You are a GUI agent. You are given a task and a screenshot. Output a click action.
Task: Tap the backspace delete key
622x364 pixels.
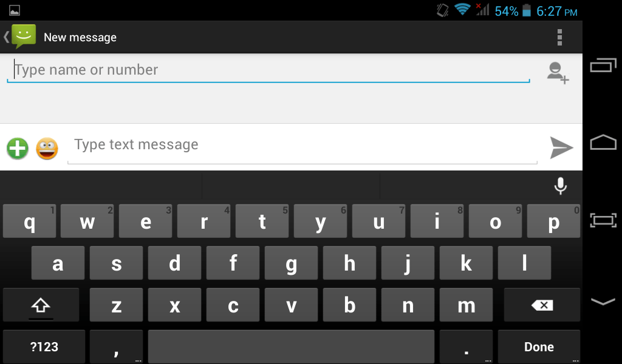542,305
